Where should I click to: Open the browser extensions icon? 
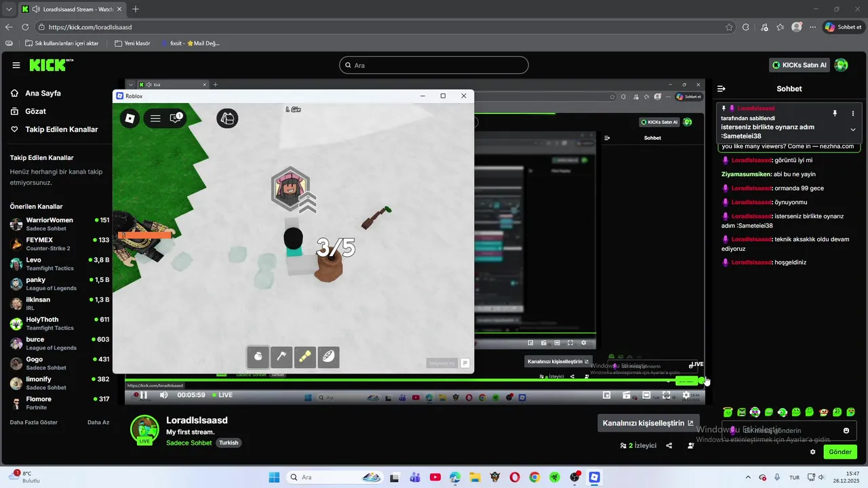coord(746,27)
